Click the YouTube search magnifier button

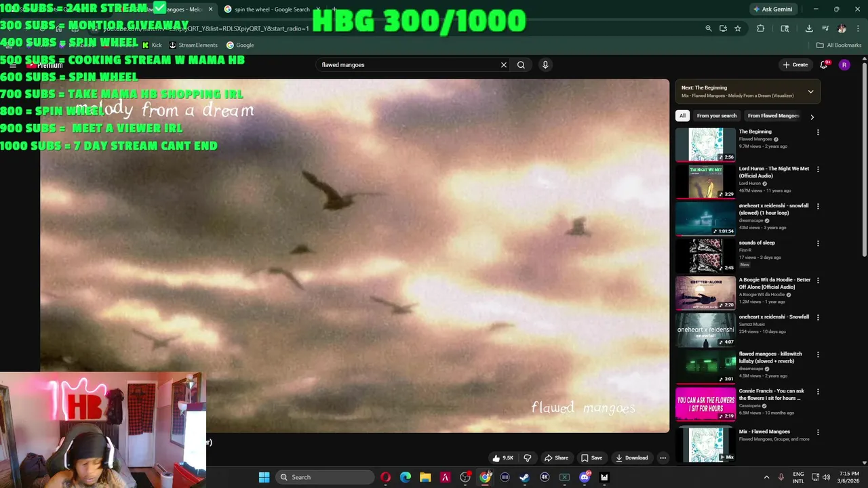(x=521, y=65)
